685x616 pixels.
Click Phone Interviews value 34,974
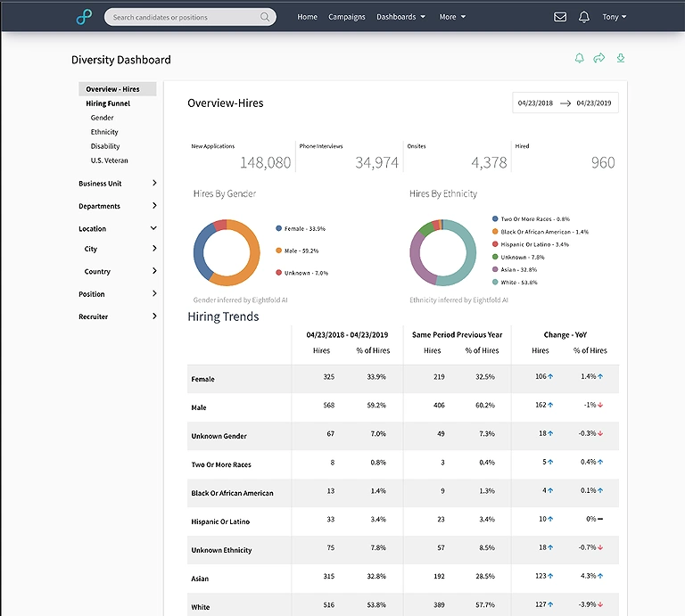tap(376, 163)
